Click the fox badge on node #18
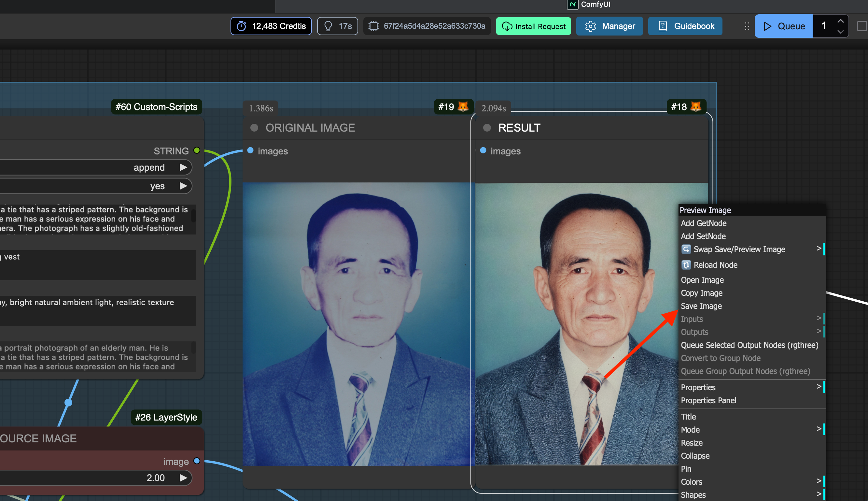This screenshot has height=501, width=868. pos(695,107)
